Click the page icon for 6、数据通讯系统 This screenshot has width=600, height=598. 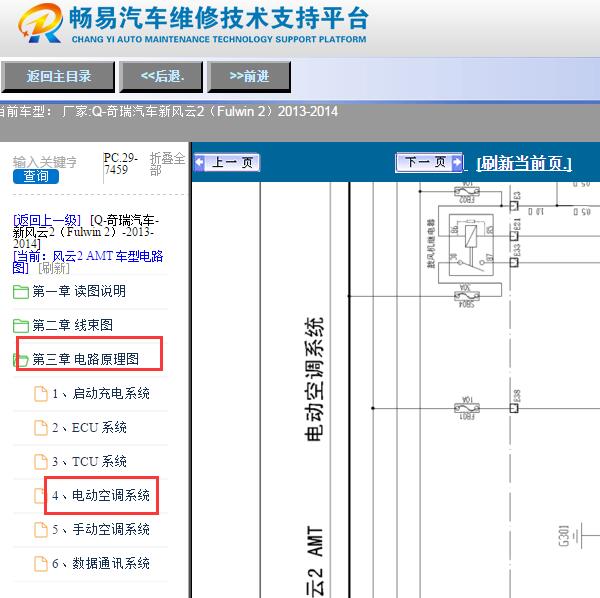[x=41, y=564]
